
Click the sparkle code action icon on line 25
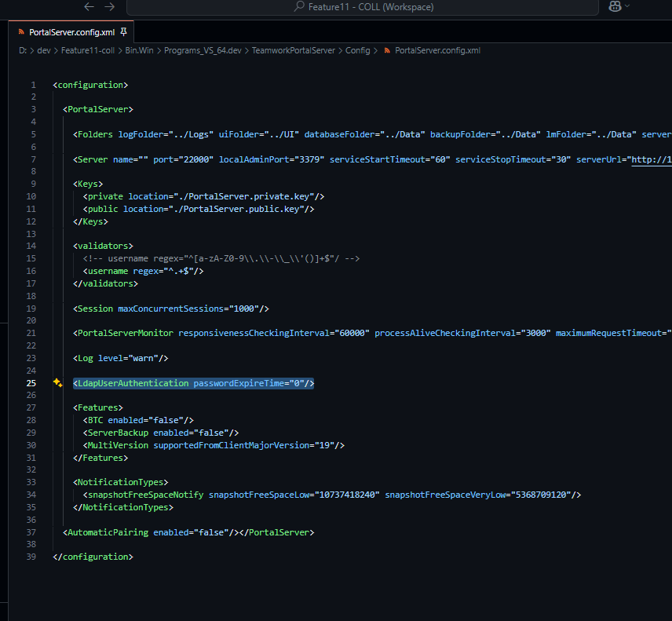tap(57, 383)
